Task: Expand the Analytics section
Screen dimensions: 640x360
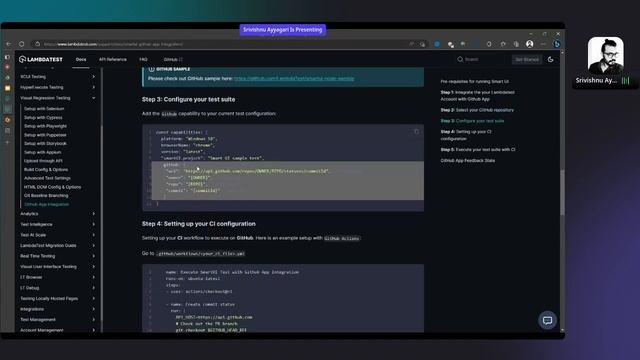Action: tap(57, 213)
